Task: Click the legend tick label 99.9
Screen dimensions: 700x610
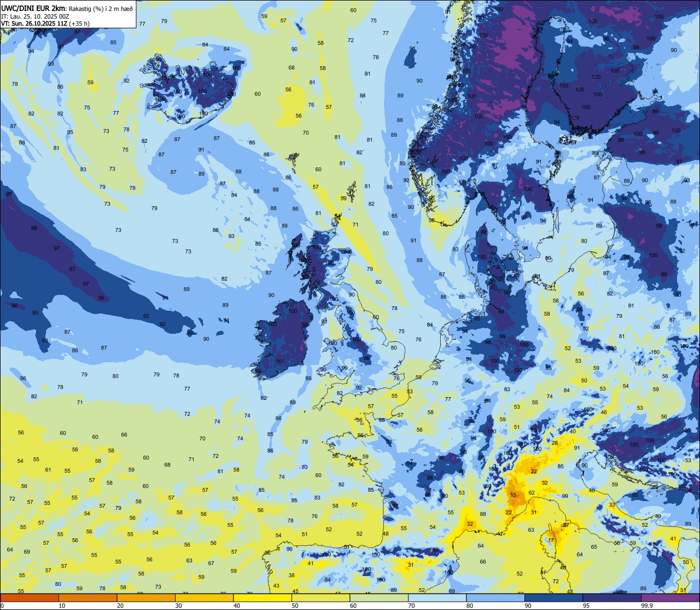Action: 647,606
